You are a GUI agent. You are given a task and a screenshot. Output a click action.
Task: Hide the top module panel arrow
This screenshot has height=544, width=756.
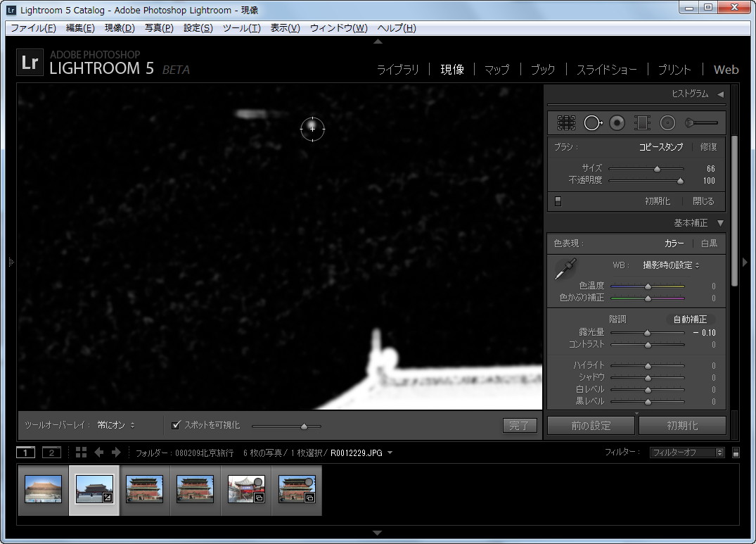(378, 42)
